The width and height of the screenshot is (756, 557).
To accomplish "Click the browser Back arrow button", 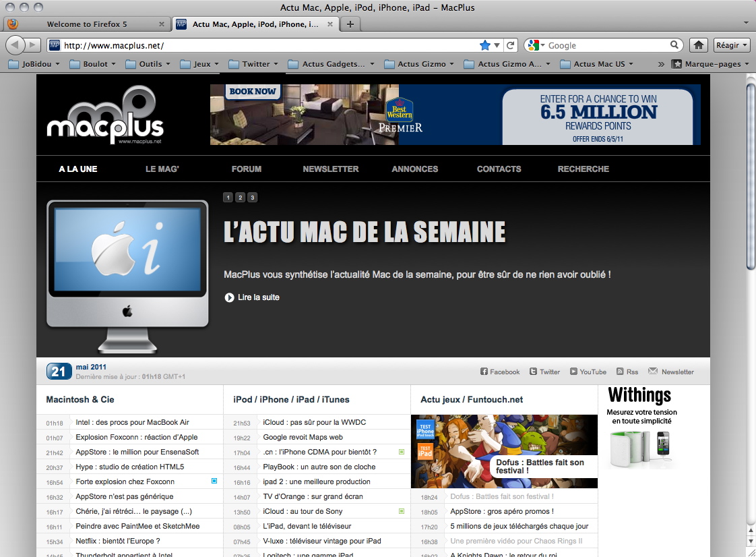I will pos(15,45).
